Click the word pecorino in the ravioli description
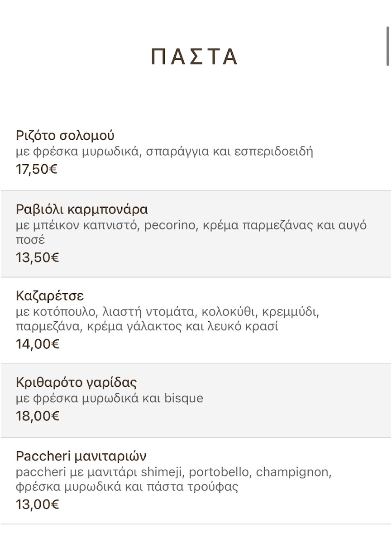This screenshot has height=543, width=392. pyautogui.click(x=171, y=225)
